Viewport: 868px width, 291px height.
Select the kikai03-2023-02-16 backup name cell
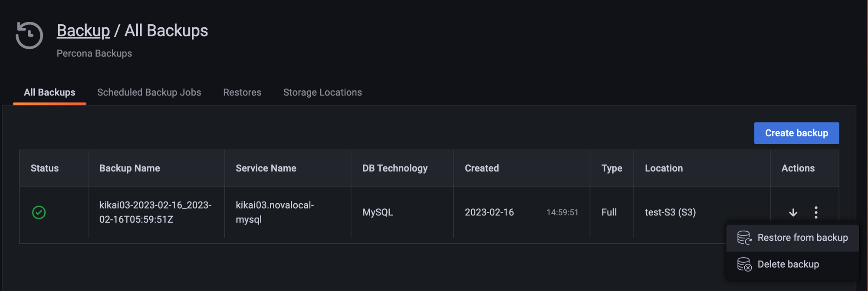[x=155, y=212]
